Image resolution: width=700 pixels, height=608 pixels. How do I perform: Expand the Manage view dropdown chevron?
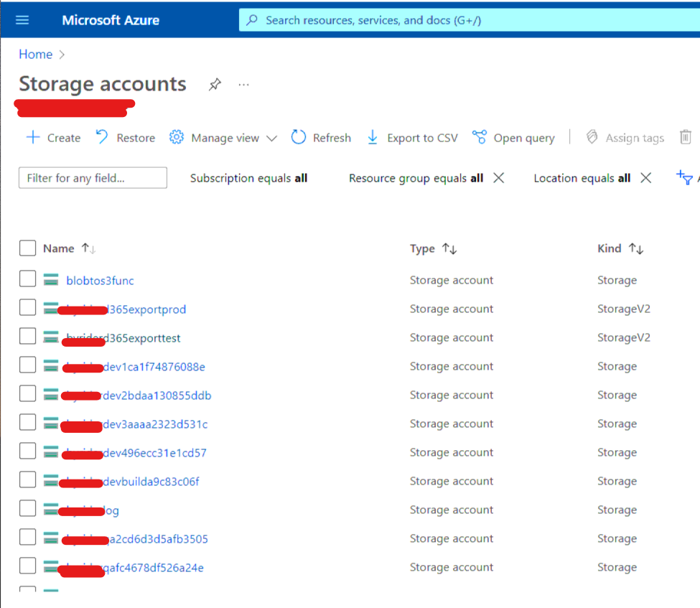pyautogui.click(x=271, y=139)
